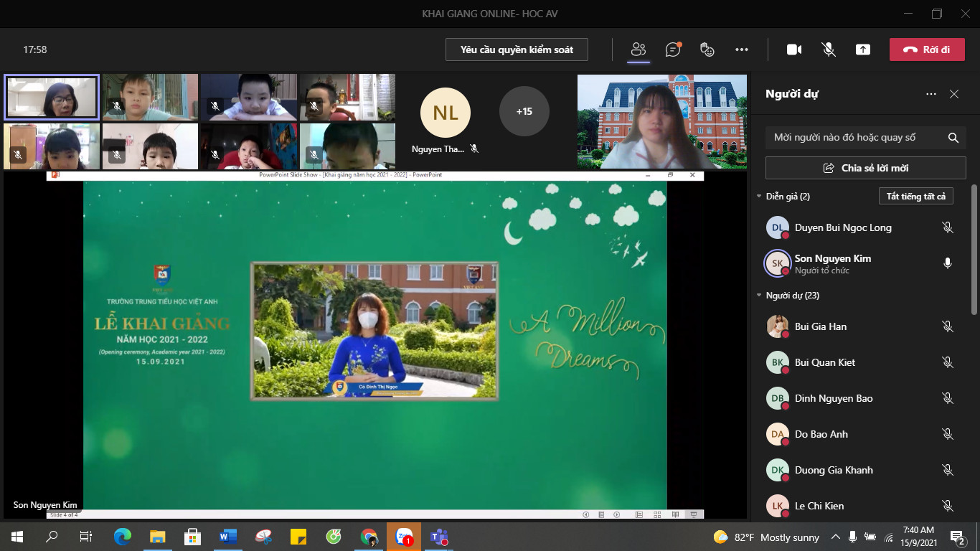This screenshot has width=980, height=551.
Task: Click previous slide arrow in PowerPoint status bar
Action: 586,514
